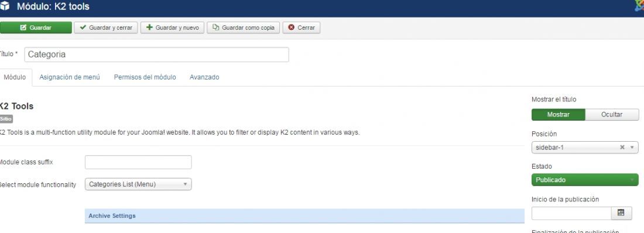The image size is (644, 233).
Task: Click Guardar y nuevo button
Action: pyautogui.click(x=172, y=28)
